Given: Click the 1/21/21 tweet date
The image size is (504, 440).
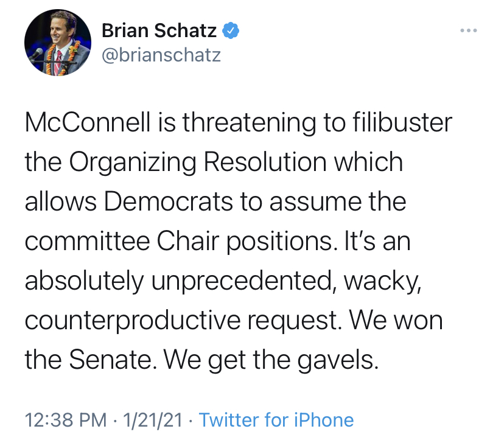Looking at the screenshot, I should 152,420.
